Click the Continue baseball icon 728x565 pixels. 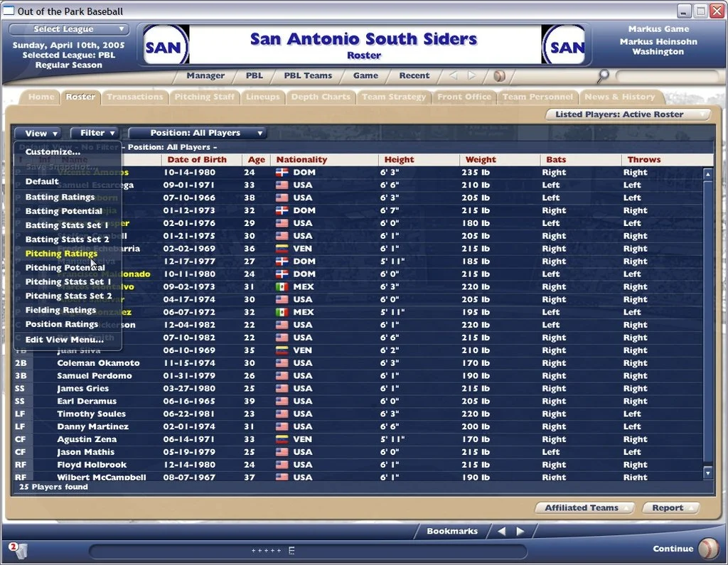708,548
